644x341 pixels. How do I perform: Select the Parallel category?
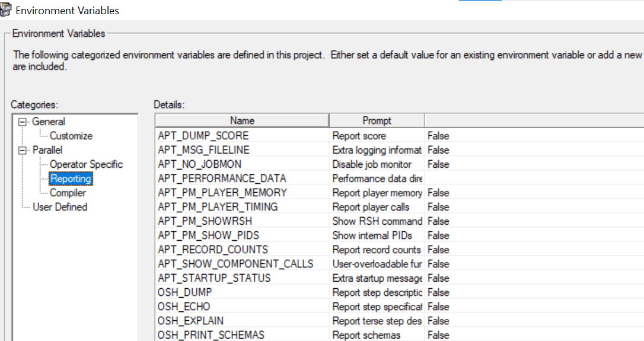click(47, 150)
